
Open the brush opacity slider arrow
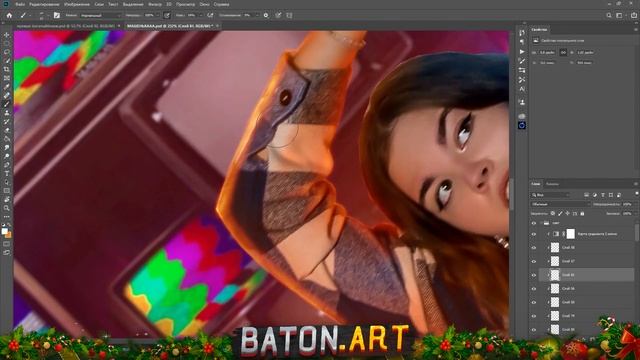pos(158,16)
